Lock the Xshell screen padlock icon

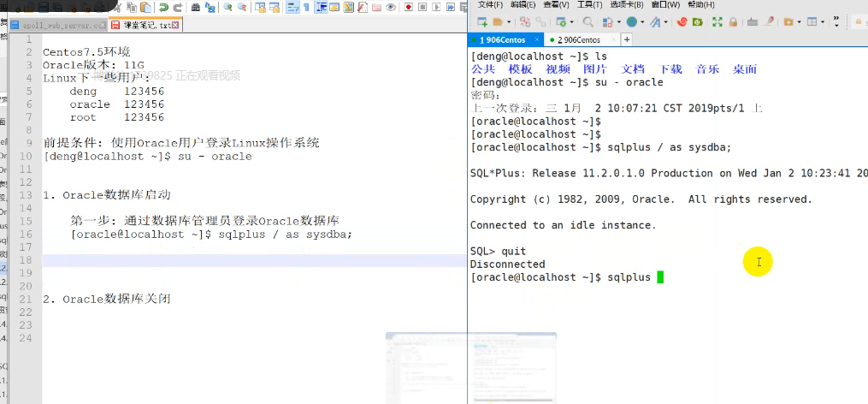coord(733,22)
